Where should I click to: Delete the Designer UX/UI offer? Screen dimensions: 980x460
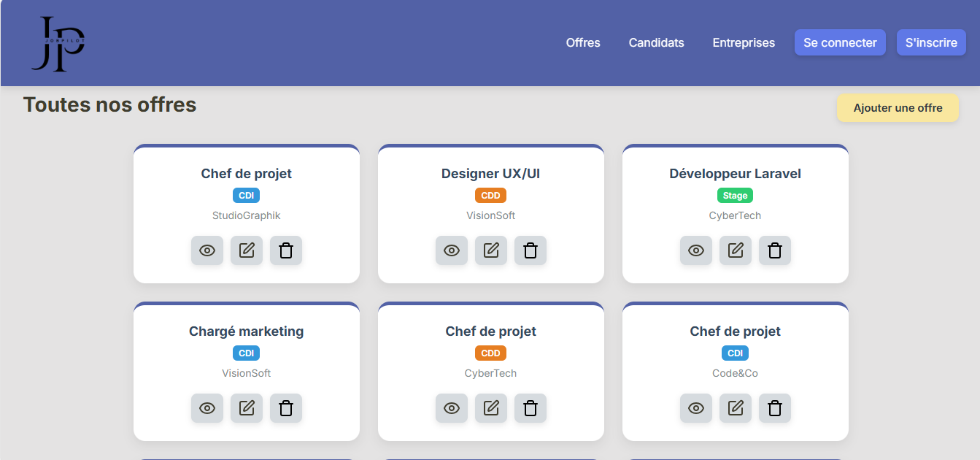(530, 250)
